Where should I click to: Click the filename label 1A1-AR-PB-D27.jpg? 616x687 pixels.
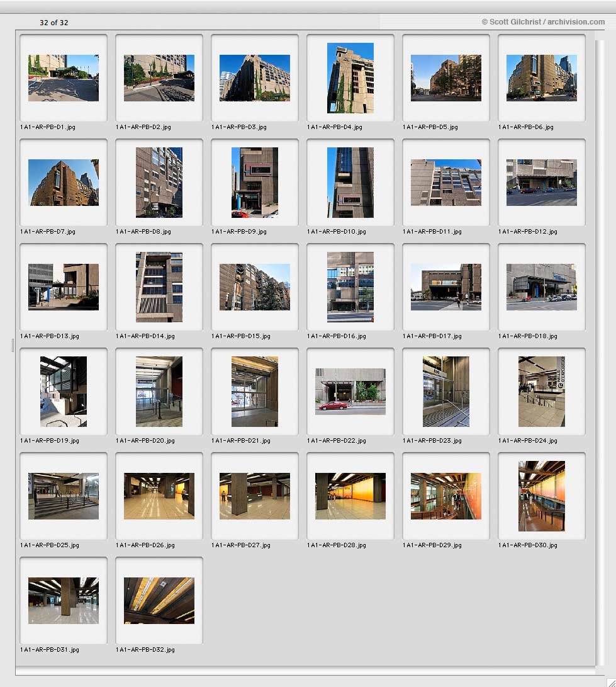[241, 545]
